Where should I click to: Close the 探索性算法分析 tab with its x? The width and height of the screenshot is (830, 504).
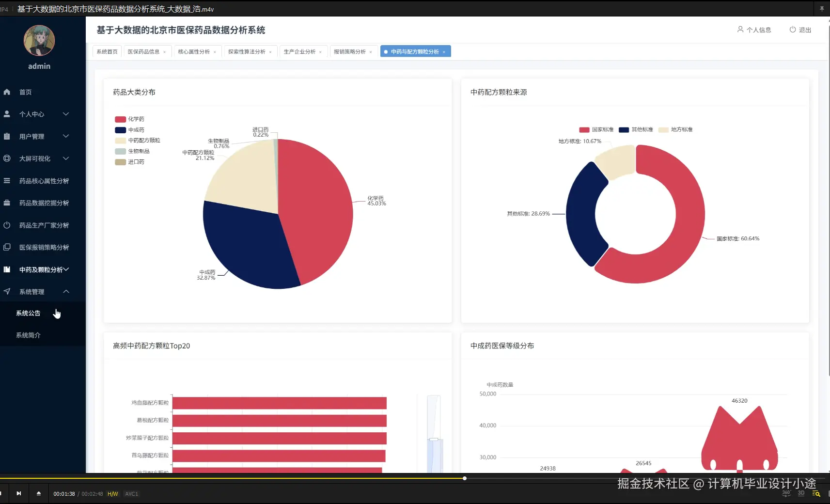(270, 51)
